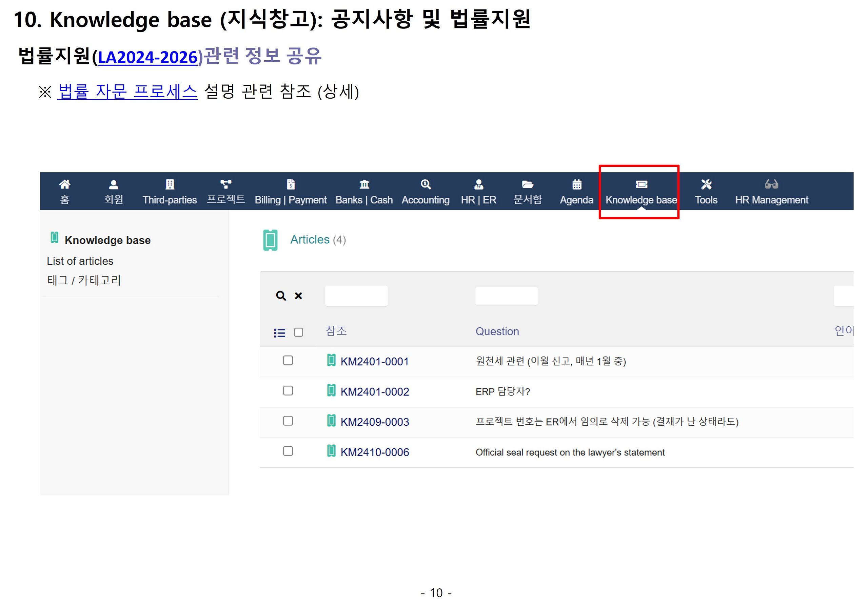Click List of articles in sidebar
Viewport: 868px width, 607px height.
tap(80, 261)
